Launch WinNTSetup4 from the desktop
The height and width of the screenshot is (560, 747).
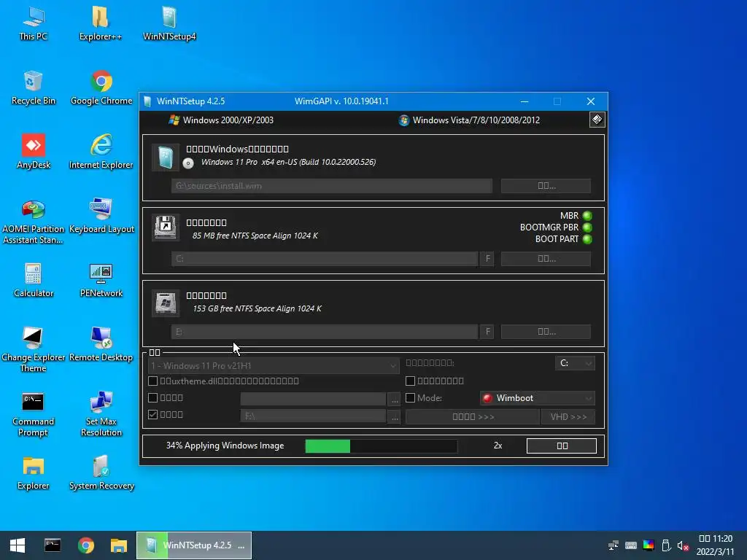(x=169, y=24)
